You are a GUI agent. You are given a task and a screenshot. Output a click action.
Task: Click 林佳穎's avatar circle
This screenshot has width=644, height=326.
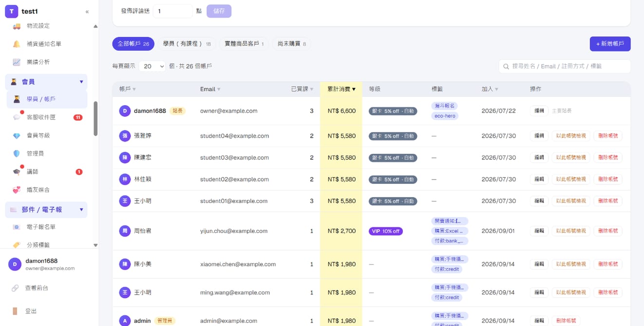[125, 179]
